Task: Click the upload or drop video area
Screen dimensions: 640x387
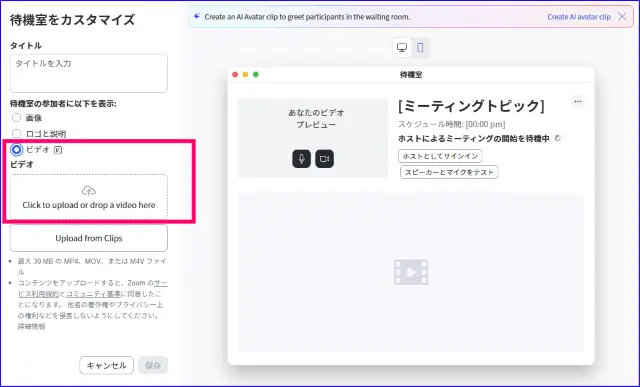Action: click(x=89, y=197)
